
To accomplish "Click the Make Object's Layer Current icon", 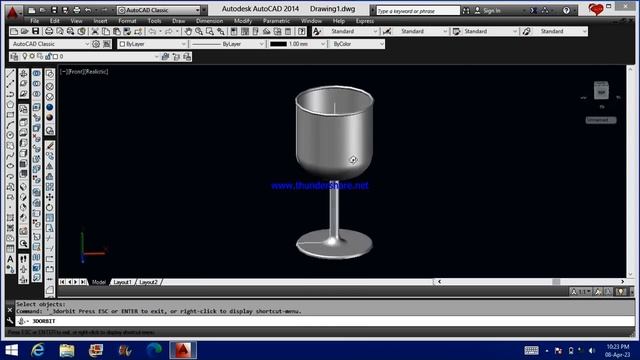I will [x=165, y=56].
